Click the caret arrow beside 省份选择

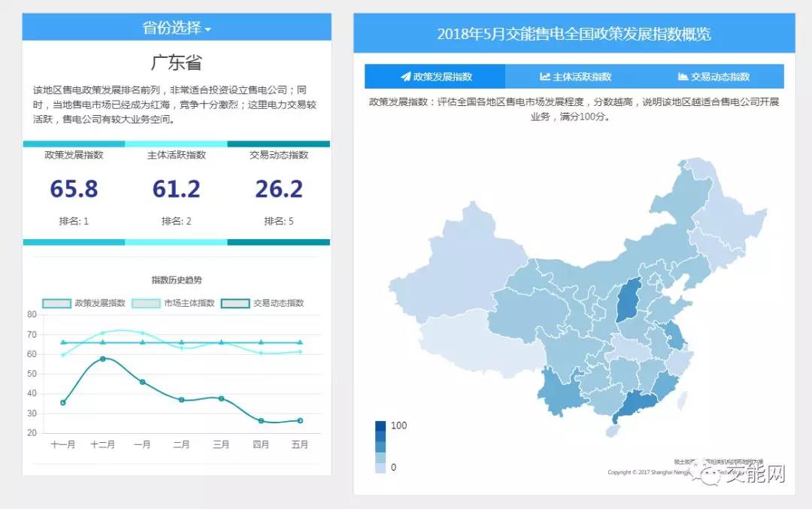(208, 30)
